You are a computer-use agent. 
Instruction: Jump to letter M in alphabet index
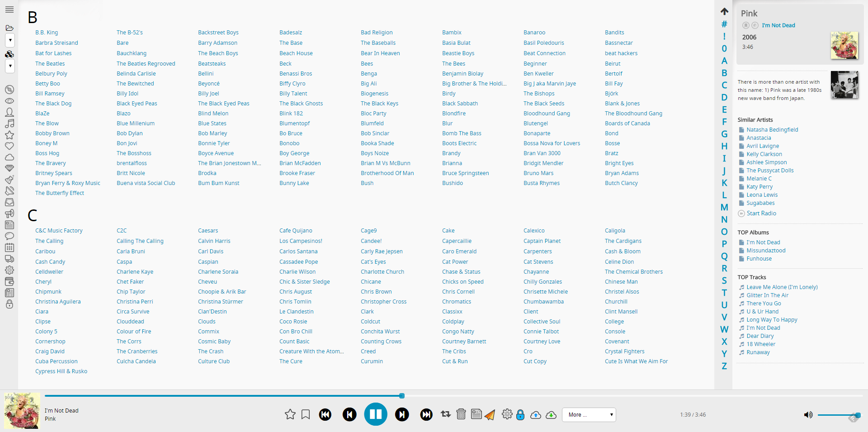[724, 207]
